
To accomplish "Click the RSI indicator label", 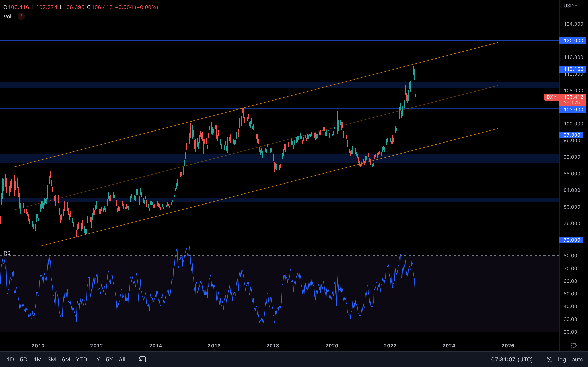I will [8, 253].
